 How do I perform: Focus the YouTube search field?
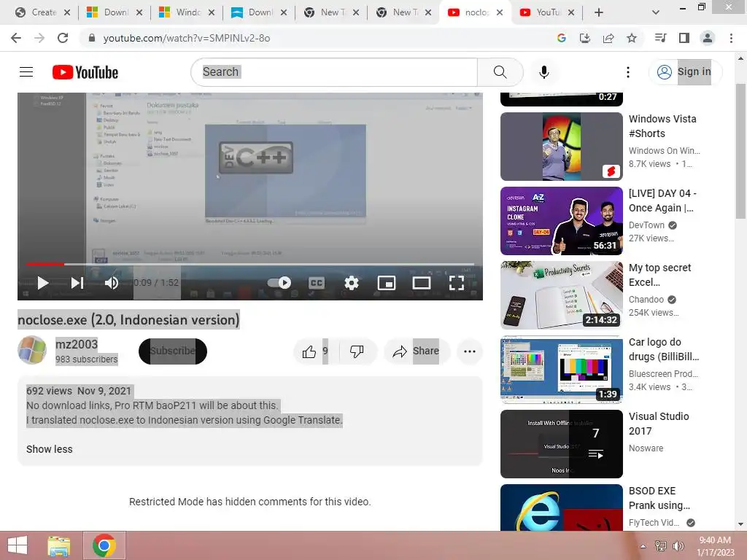point(334,72)
